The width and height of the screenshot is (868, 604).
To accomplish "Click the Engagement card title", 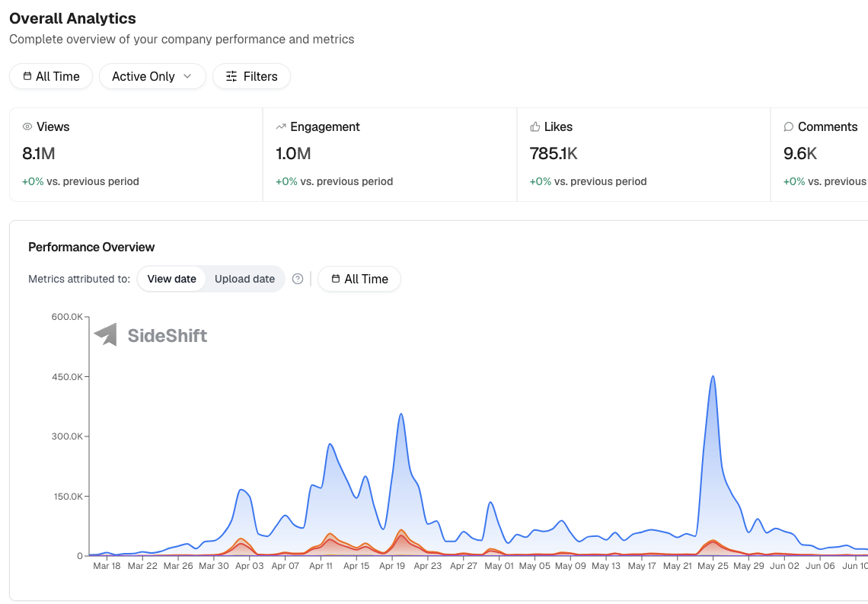I will 325,126.
